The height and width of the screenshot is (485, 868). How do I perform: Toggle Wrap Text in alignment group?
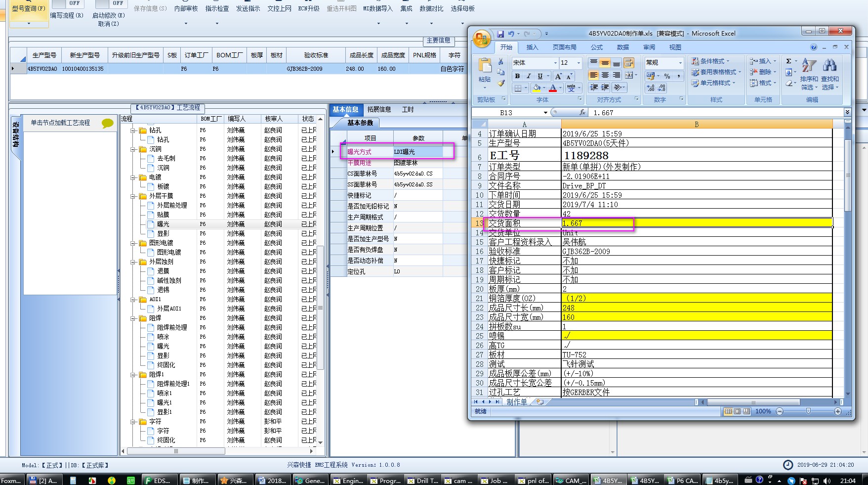629,63
